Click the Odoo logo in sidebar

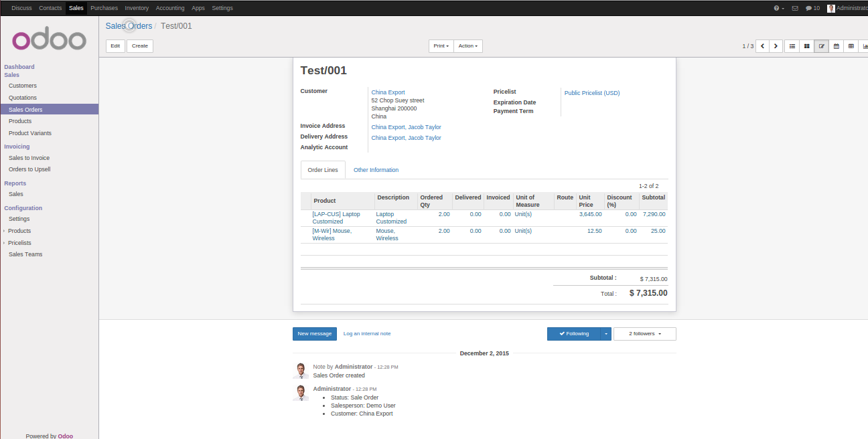point(49,40)
